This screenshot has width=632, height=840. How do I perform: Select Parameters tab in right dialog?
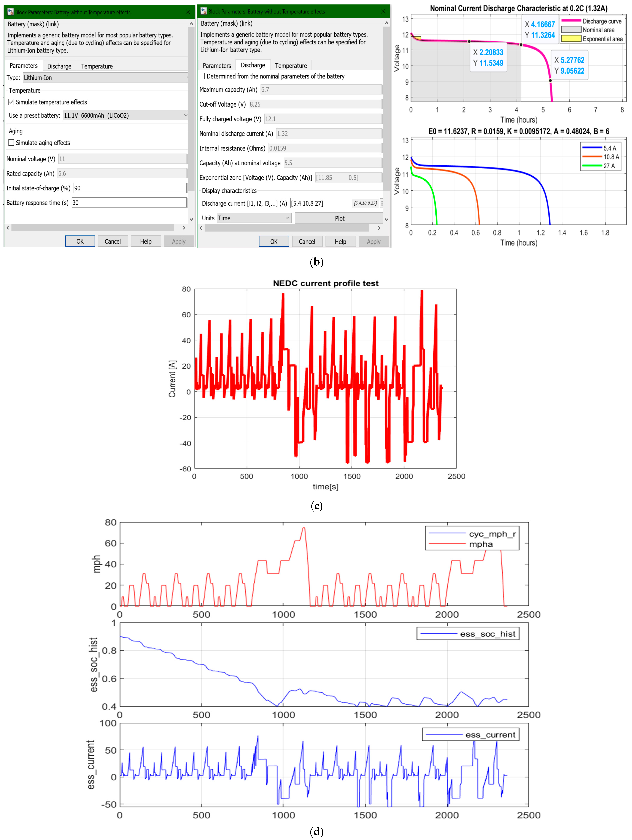point(217,66)
